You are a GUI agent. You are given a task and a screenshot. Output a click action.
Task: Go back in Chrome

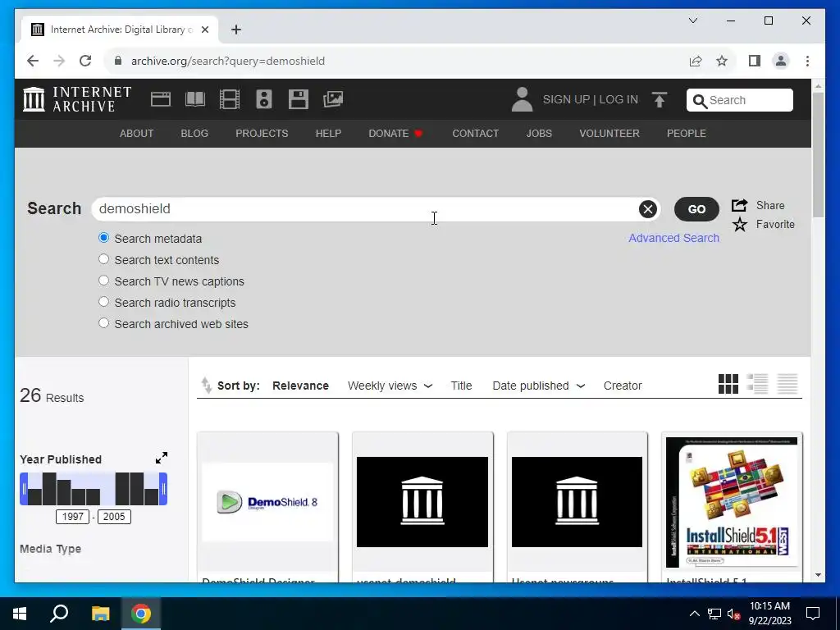click(x=33, y=61)
